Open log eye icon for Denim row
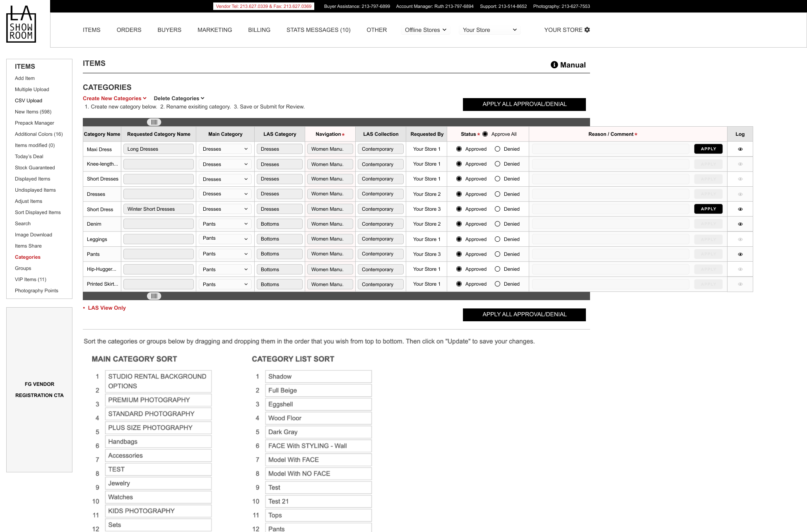The image size is (807, 532). coord(740,224)
